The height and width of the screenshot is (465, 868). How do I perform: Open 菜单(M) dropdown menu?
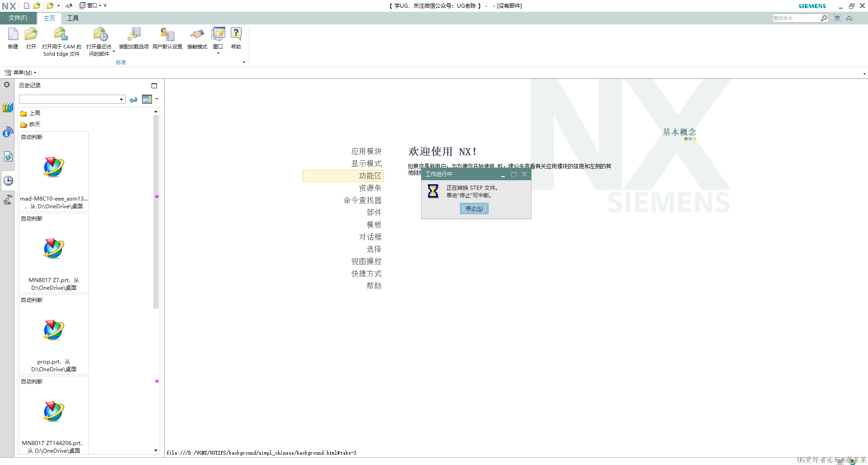coord(21,72)
